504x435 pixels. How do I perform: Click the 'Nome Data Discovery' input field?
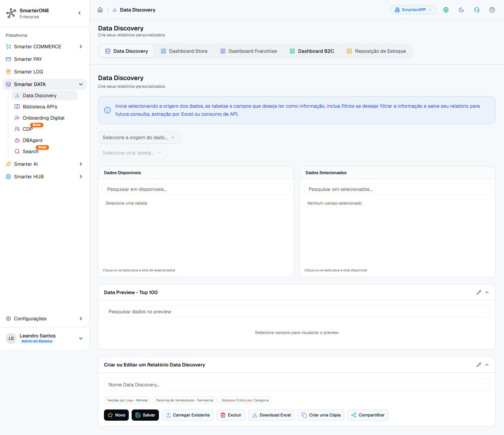tap(297, 385)
